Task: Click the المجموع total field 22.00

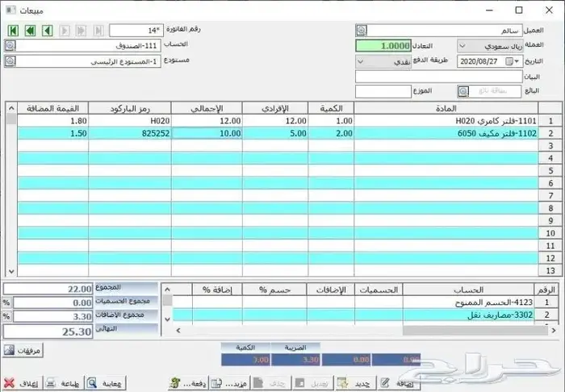Action: click(48, 289)
